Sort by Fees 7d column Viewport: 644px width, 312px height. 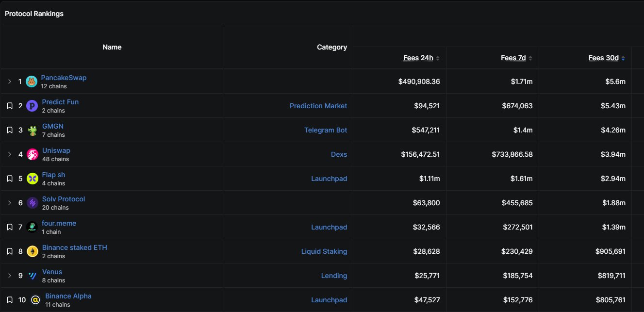pos(516,58)
